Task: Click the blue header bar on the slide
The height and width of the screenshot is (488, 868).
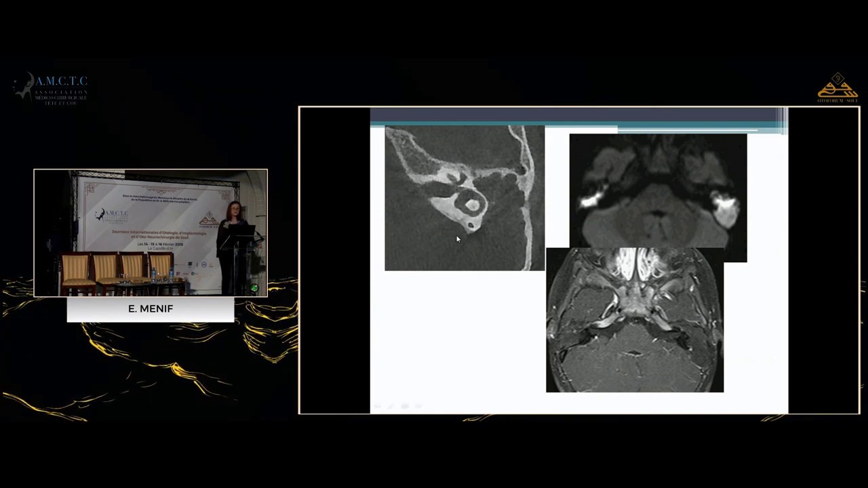Action: click(x=578, y=117)
